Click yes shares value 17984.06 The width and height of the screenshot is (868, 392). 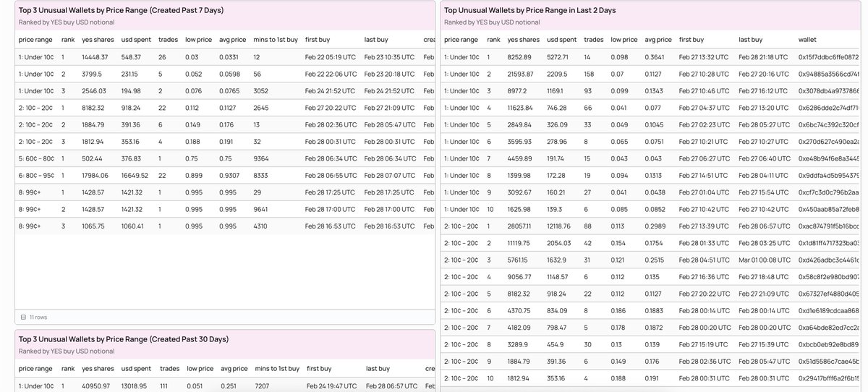95,175
